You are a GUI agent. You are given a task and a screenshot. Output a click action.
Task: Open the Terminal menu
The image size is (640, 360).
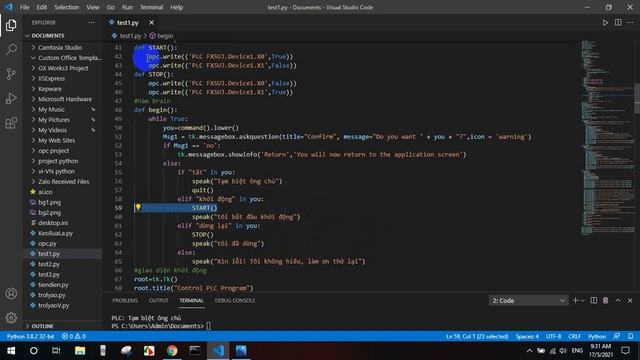[x=151, y=7]
